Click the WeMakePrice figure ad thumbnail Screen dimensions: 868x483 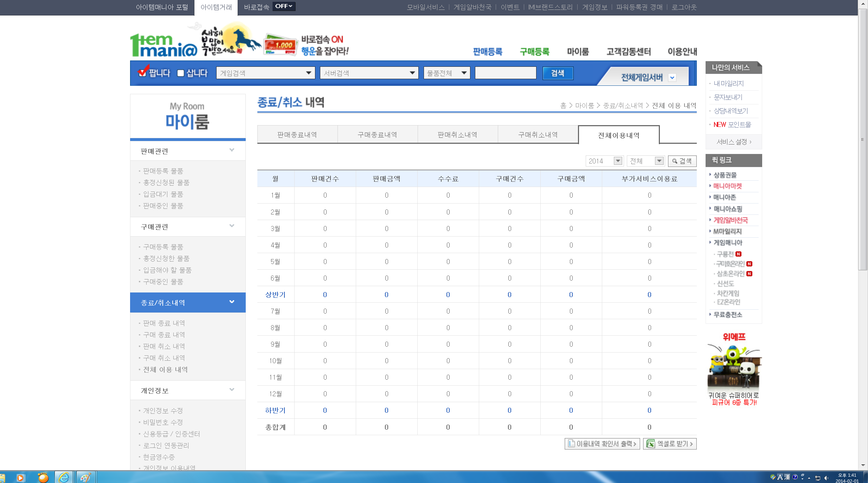(734, 369)
